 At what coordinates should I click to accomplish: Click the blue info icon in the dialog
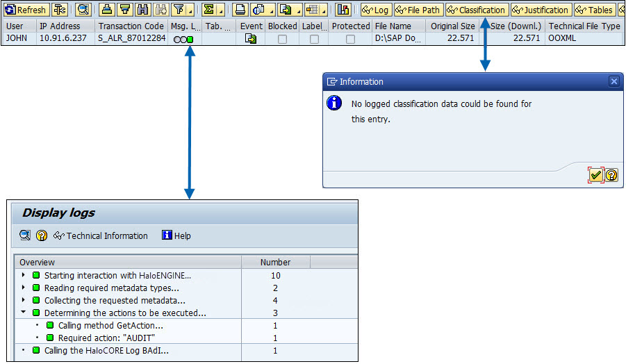click(334, 103)
